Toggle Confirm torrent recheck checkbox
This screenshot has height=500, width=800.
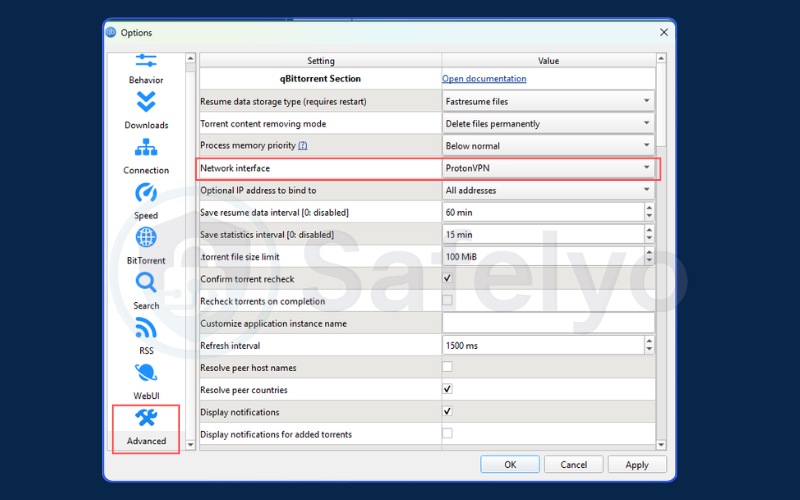click(447, 279)
